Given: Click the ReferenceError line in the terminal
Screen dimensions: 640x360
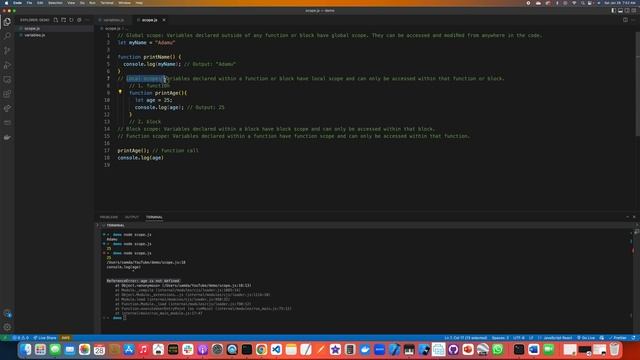Looking at the screenshot, I should 143,281.
